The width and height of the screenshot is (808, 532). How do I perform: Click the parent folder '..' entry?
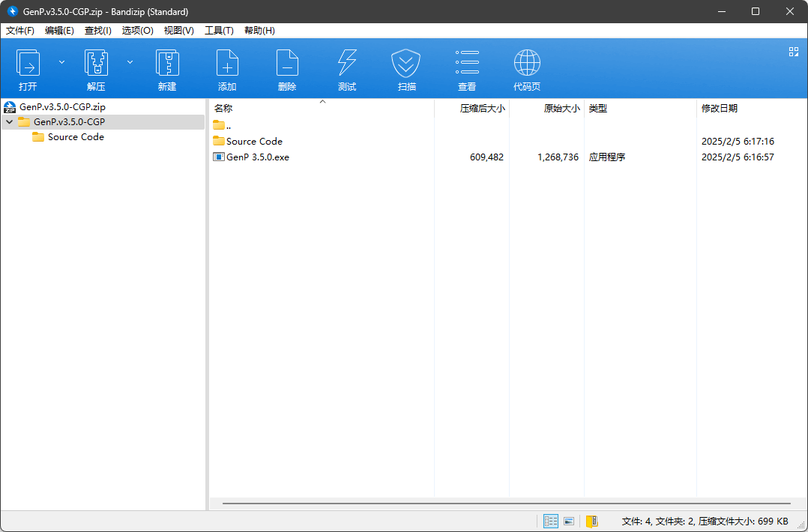coord(222,125)
